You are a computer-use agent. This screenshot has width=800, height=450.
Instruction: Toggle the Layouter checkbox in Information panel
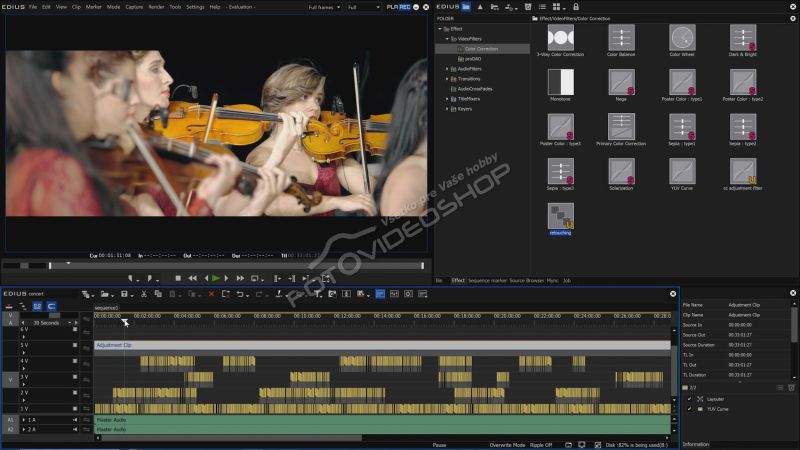689,399
